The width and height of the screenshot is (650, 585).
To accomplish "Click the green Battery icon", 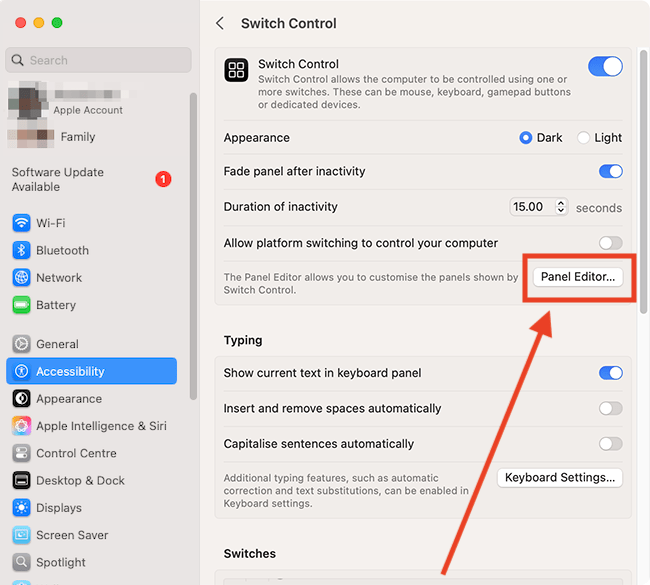I will tap(21, 305).
